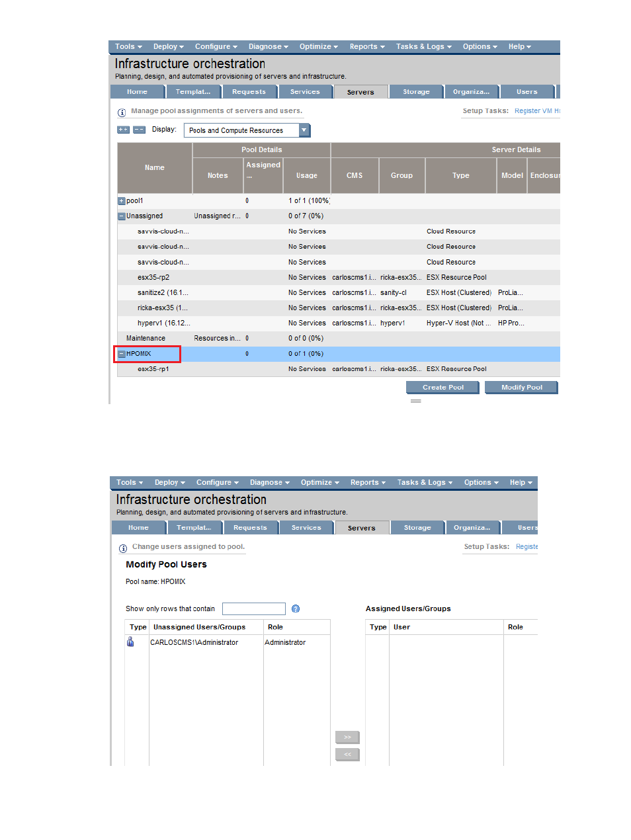The height and width of the screenshot is (840, 631).
Task: Switch to Requests tab in pool list screen
Action: click(249, 92)
